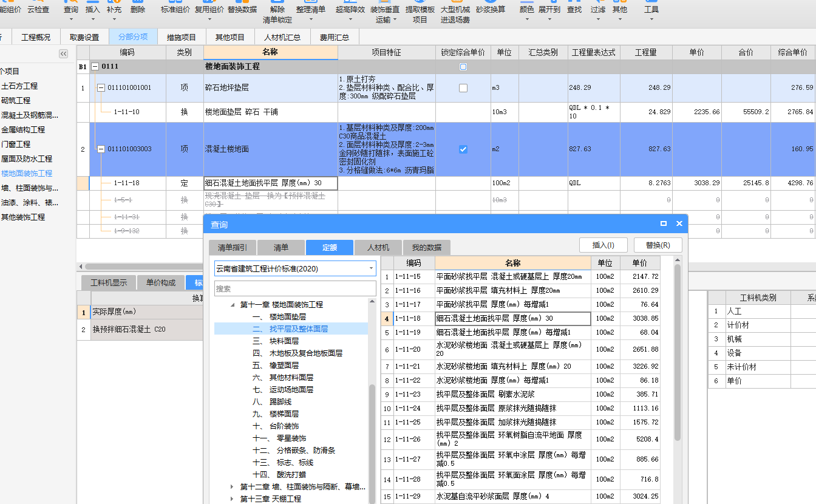Click the 插入(I) button

tap(603, 245)
